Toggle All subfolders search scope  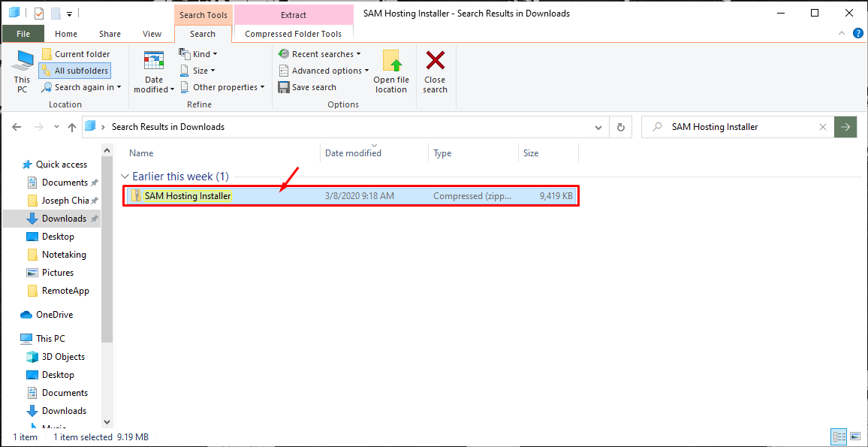coord(75,71)
